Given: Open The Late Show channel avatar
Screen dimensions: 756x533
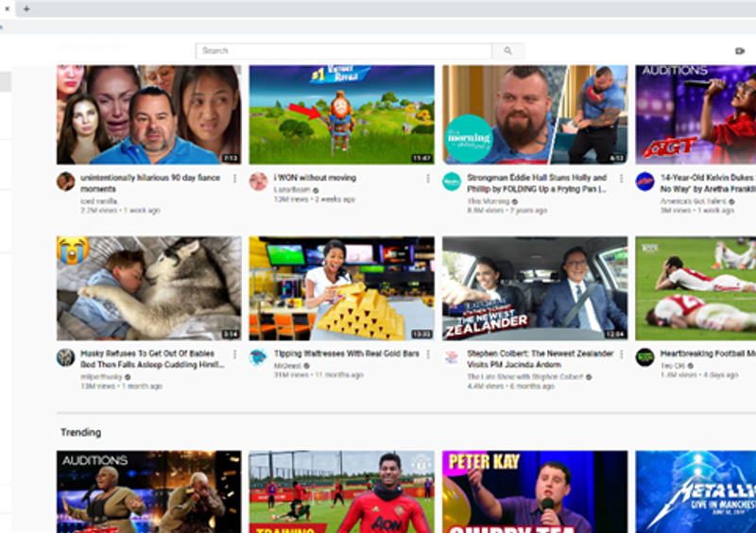Looking at the screenshot, I should 452,357.
